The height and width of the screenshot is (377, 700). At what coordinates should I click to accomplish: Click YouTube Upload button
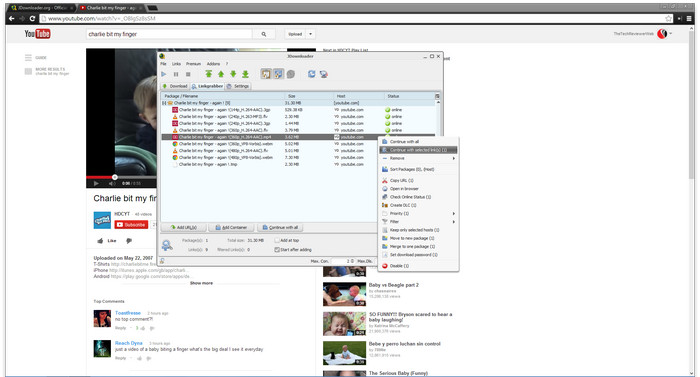[295, 34]
